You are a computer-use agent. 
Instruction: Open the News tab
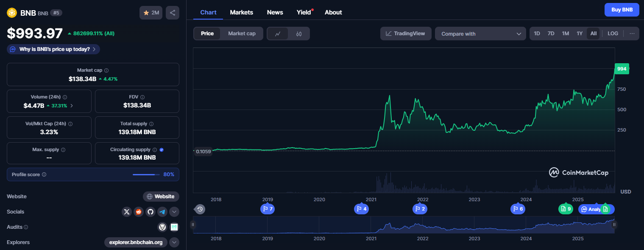click(x=275, y=12)
